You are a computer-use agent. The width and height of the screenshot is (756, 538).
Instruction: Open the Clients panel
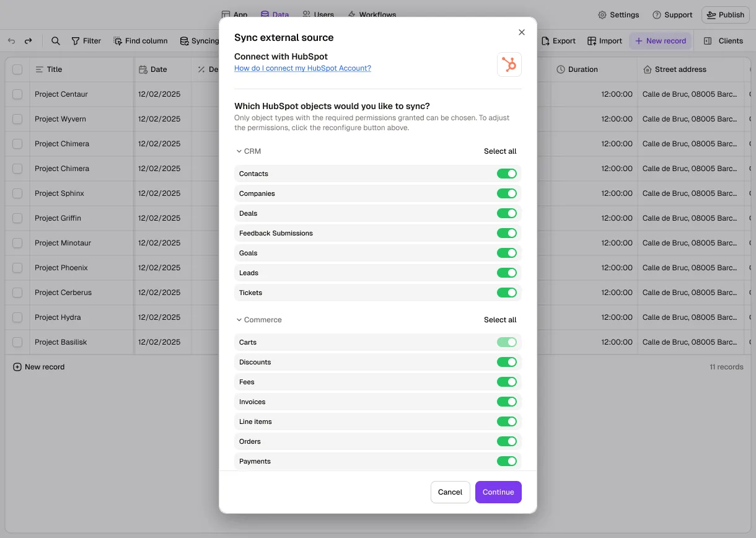(723, 41)
